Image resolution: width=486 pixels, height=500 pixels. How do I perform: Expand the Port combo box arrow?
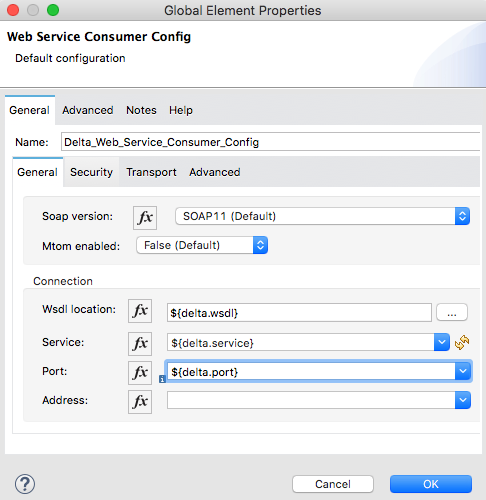(463, 371)
